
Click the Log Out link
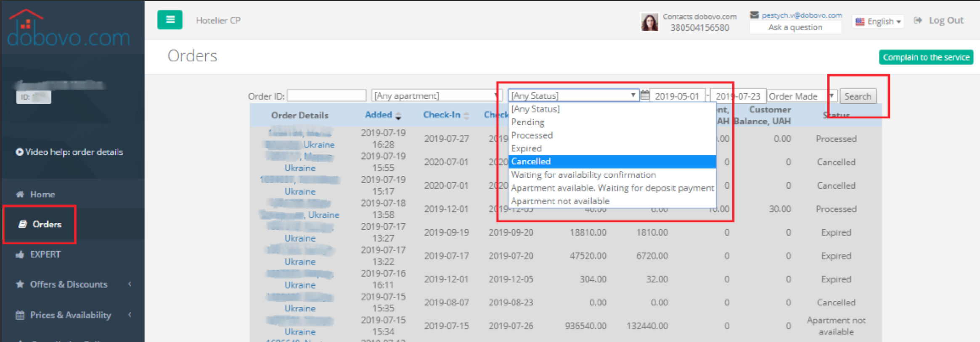coord(946,20)
